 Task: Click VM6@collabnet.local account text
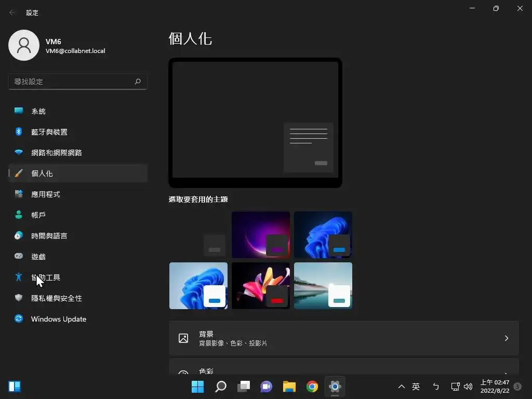pos(75,51)
